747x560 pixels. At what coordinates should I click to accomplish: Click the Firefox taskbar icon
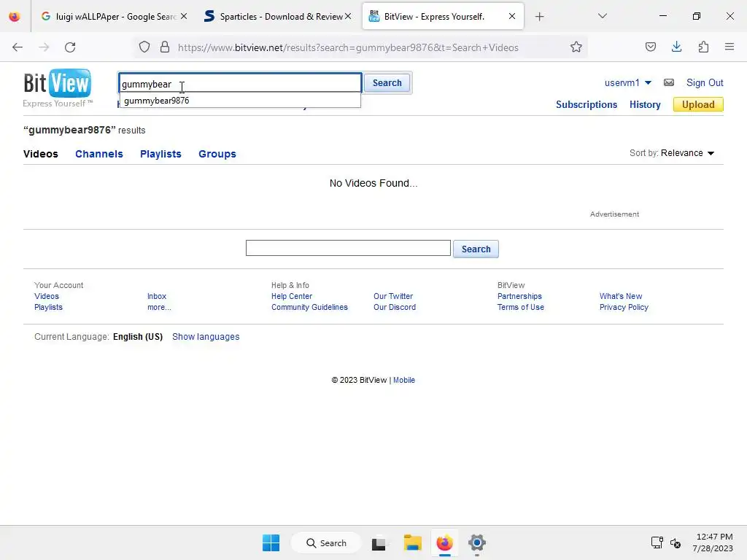pos(444,542)
